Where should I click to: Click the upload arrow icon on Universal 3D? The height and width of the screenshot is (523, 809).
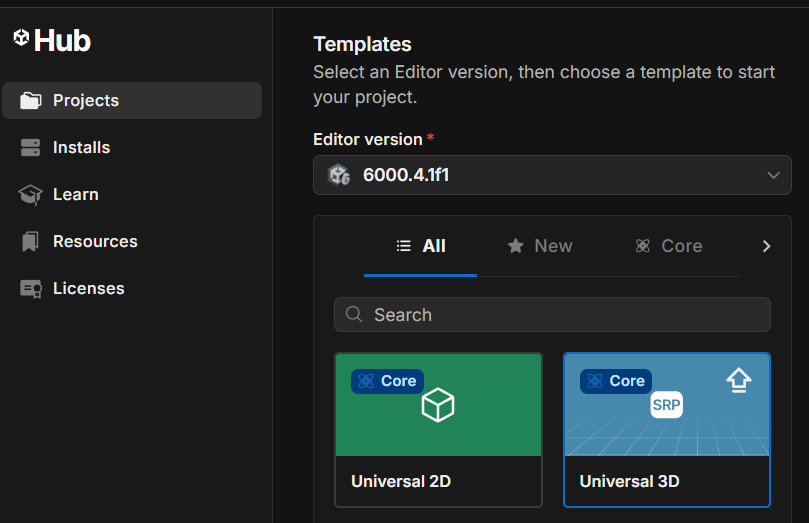739,381
